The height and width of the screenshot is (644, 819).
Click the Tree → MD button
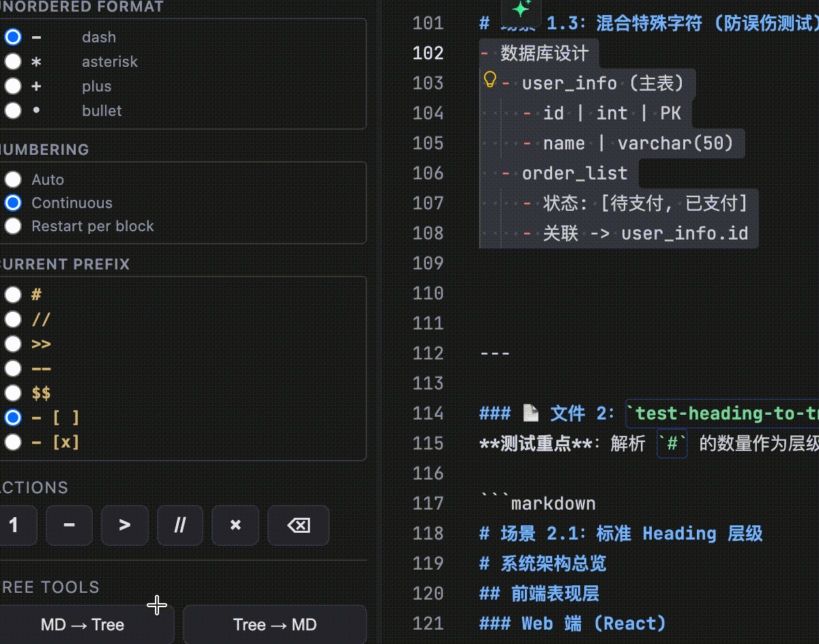(x=275, y=625)
